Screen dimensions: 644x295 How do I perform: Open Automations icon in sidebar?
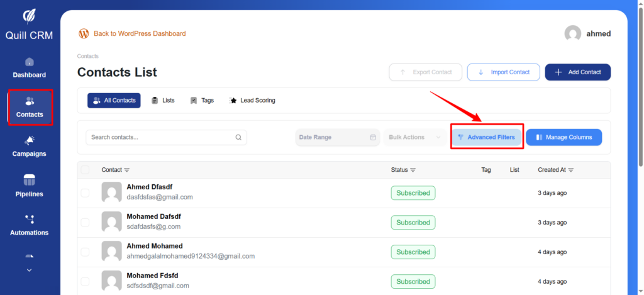(30, 219)
